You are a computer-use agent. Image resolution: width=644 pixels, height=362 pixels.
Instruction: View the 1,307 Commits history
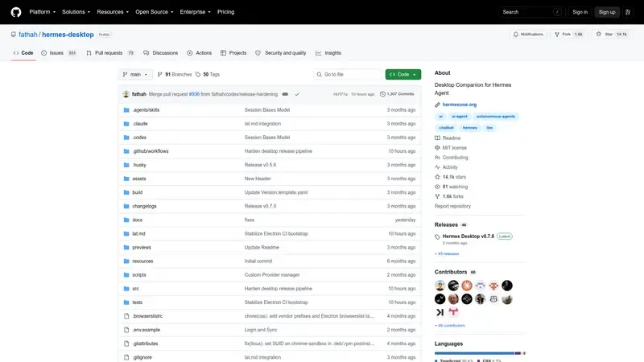[x=397, y=94]
